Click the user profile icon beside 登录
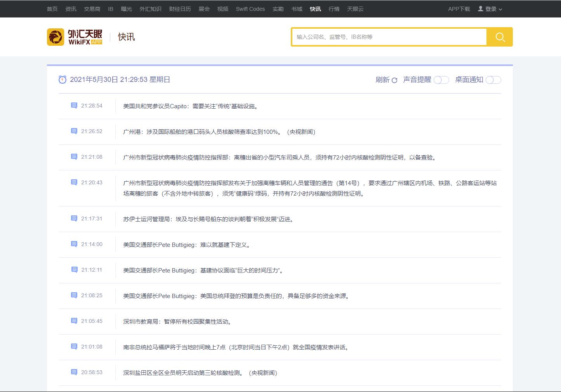561x392 pixels. click(x=481, y=9)
